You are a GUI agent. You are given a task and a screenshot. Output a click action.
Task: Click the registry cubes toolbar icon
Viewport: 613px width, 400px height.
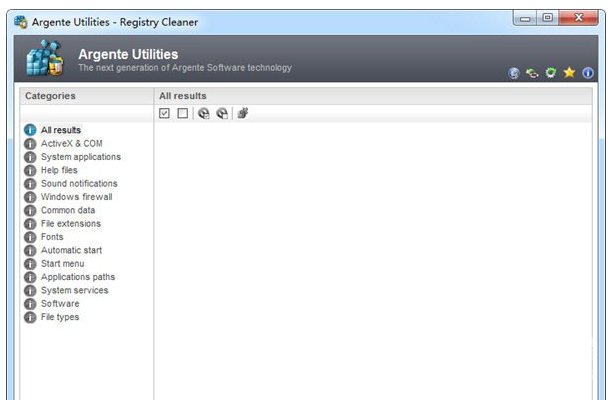(243, 113)
